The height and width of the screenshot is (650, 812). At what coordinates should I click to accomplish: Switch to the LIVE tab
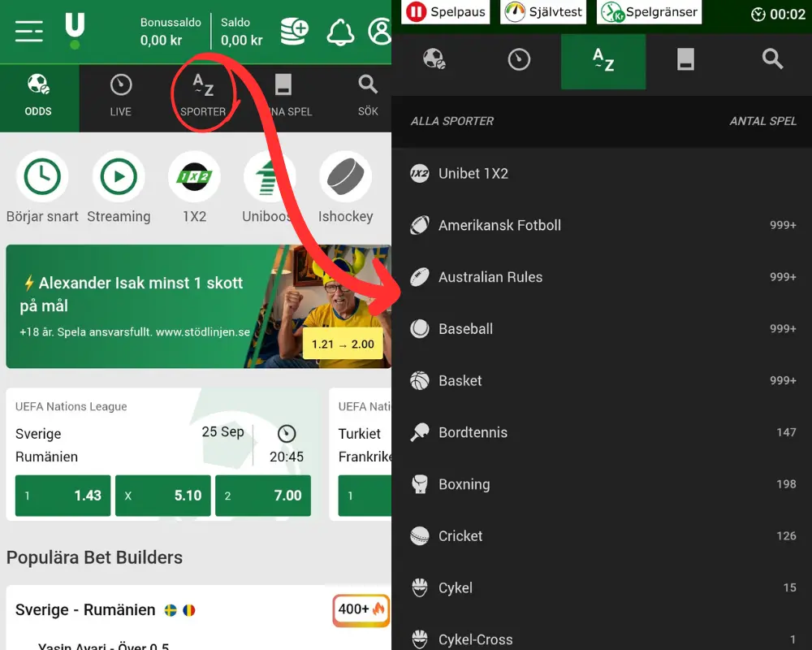coord(121,97)
